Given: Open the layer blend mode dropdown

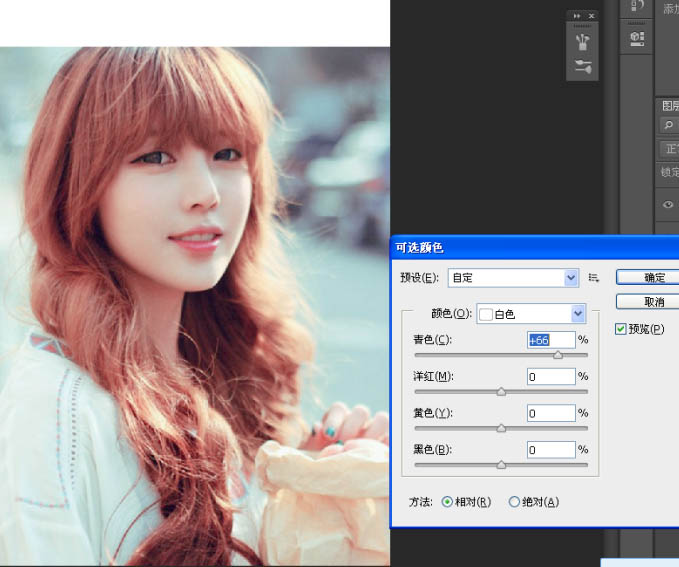Looking at the screenshot, I should pyautogui.click(x=668, y=149).
